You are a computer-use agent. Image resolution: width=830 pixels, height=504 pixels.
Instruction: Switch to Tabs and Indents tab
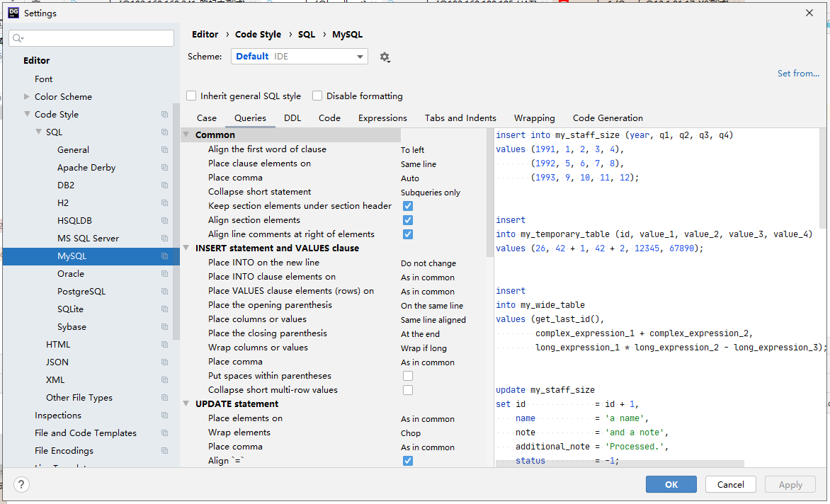click(x=460, y=118)
